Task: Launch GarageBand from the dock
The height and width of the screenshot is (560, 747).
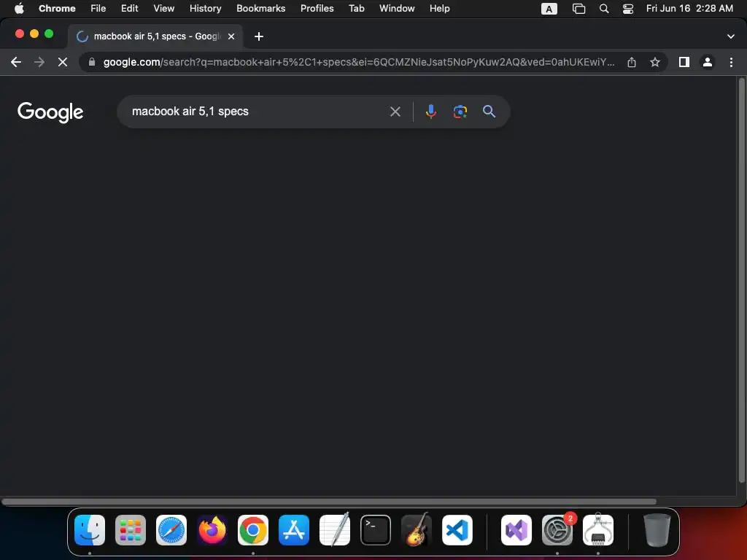Action: pos(417,530)
